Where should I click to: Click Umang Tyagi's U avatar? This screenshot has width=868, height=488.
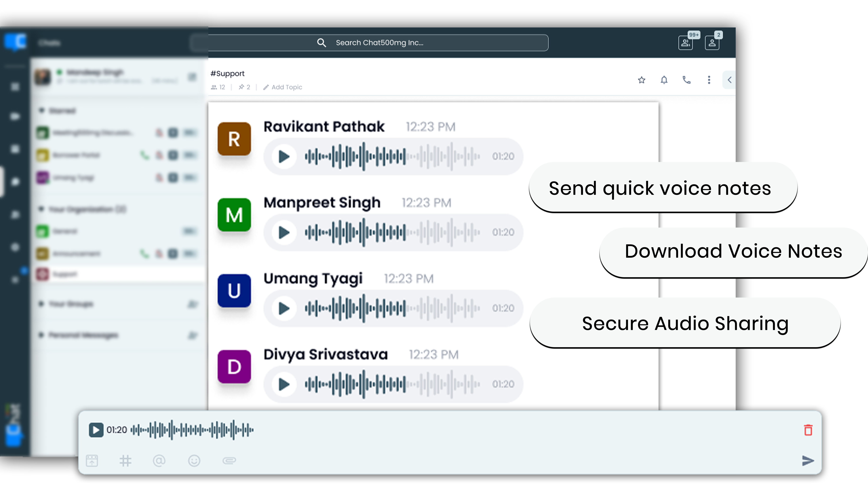point(234,291)
